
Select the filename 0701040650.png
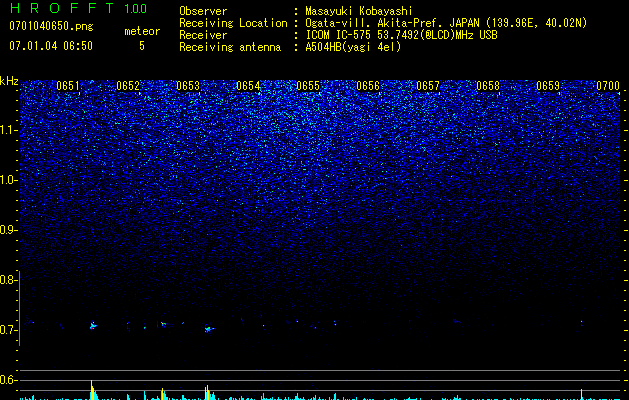tap(51, 26)
